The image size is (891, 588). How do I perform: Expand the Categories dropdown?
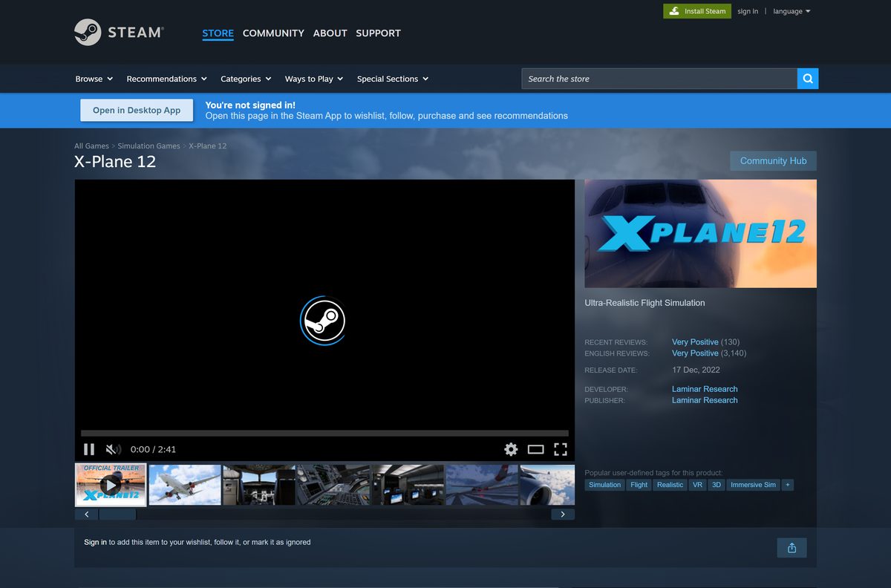[246, 79]
